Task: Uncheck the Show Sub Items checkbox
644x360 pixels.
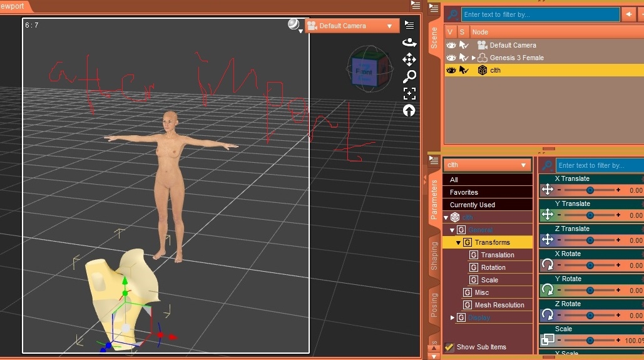Action: tap(449, 347)
